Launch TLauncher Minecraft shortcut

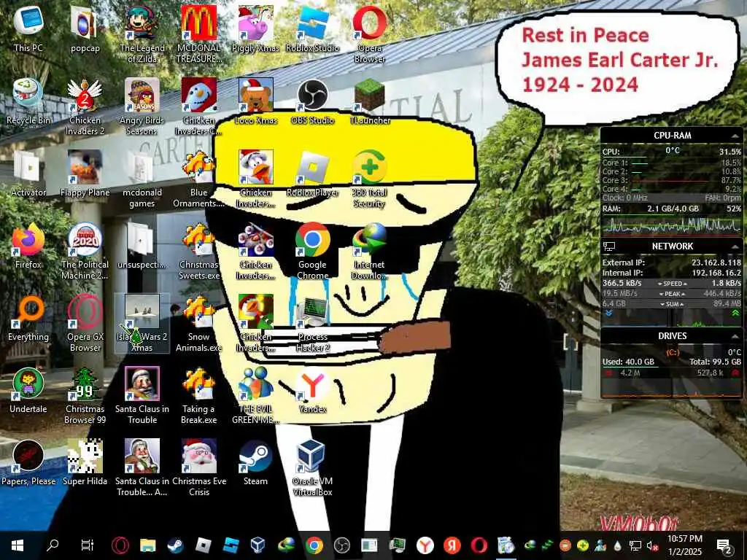(x=370, y=101)
